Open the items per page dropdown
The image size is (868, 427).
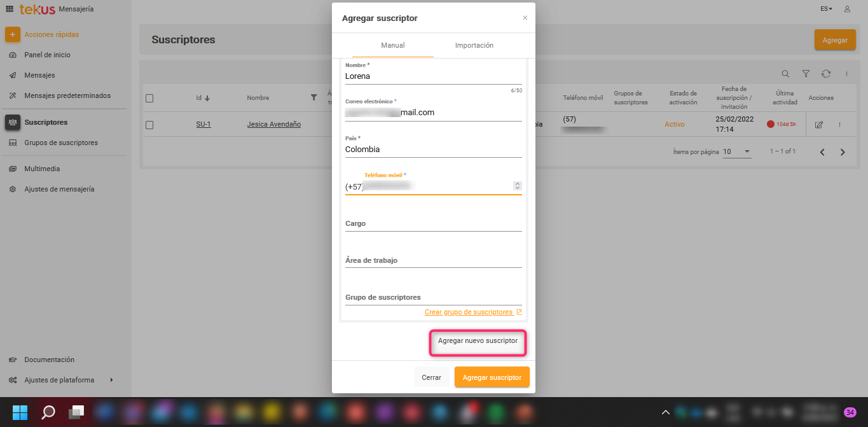[x=737, y=152]
